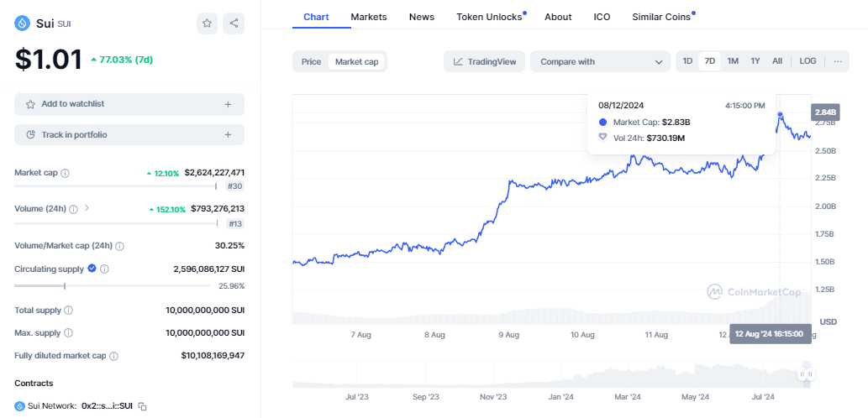This screenshot has height=418, width=868.
Task: Select the 1M time range
Action: point(733,60)
